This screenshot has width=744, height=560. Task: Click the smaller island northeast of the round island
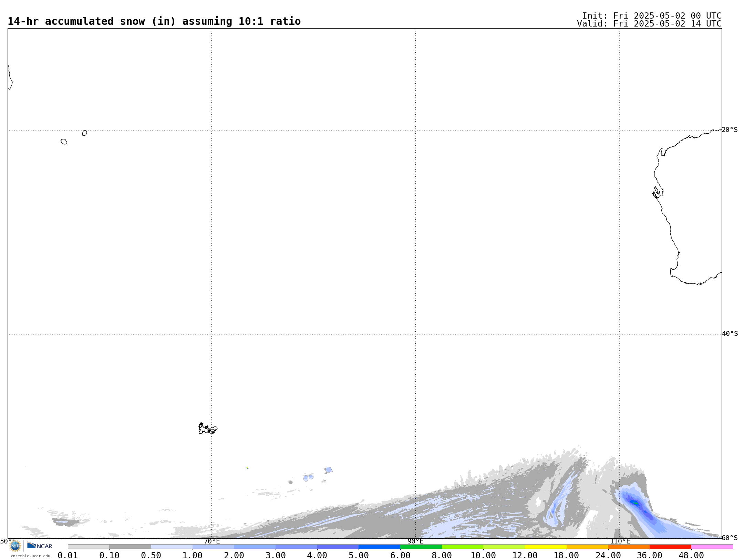click(84, 133)
